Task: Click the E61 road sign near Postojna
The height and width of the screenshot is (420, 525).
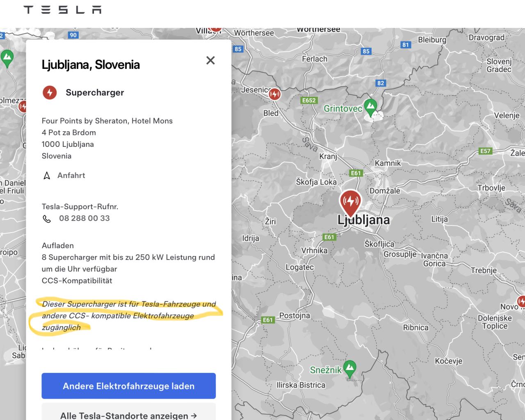Action: [x=267, y=320]
